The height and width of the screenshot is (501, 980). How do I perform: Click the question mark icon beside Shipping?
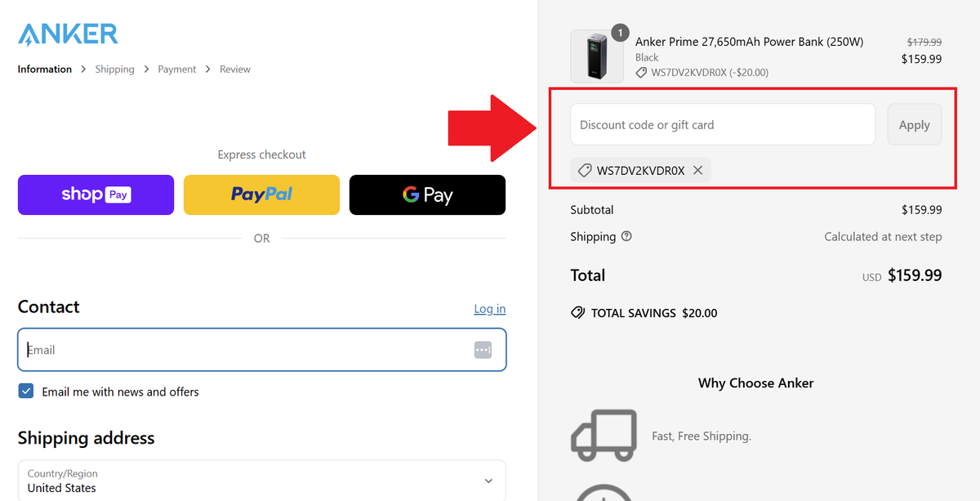tap(625, 237)
